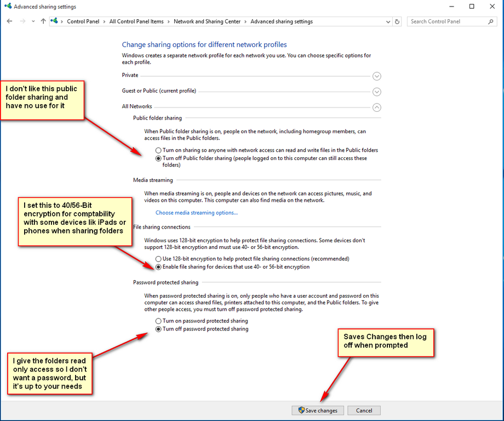Close the Advanced sharing settings window
Viewport: 504px width, 421px height.
tap(492, 7)
